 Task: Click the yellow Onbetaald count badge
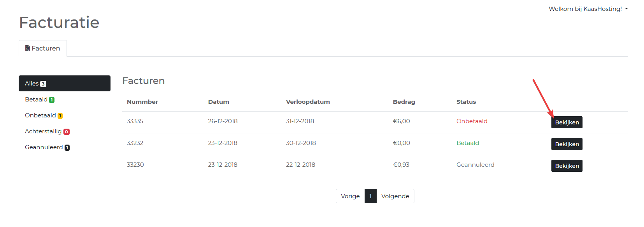(60, 116)
